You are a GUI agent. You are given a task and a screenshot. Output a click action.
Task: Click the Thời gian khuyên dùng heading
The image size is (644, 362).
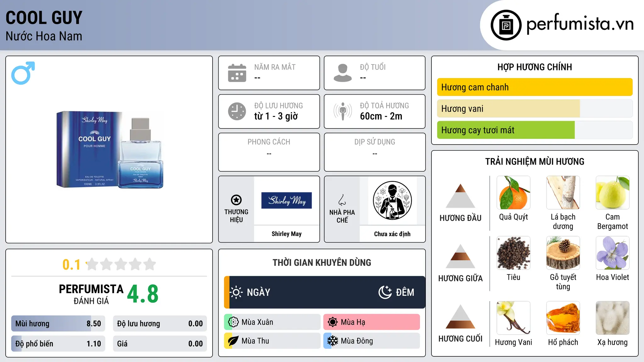point(322,262)
